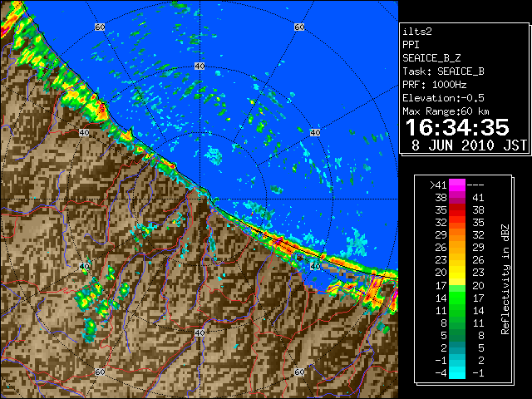Screen dimensions: 532x399
Task: Click the '>41' legend value
Action: [438, 185]
